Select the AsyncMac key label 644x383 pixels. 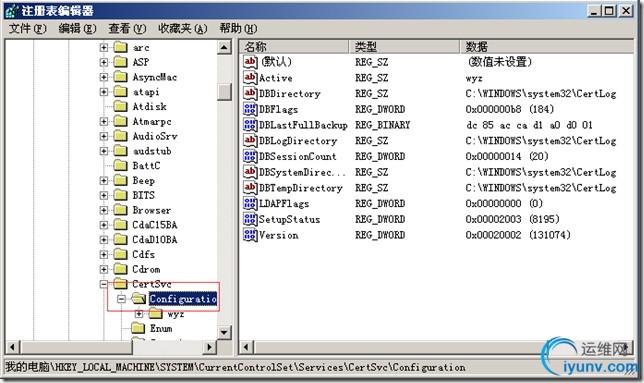coord(155,77)
